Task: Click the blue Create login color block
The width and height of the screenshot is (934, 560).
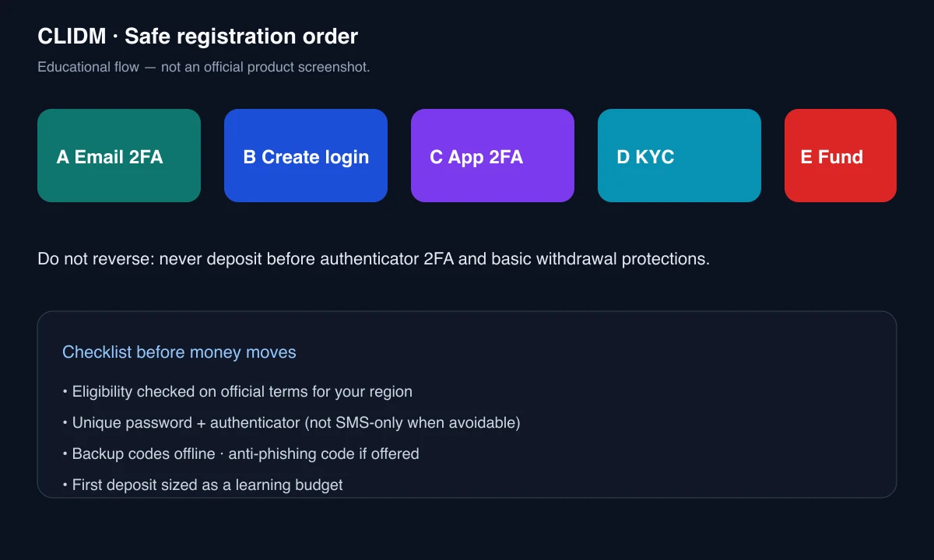Action: click(306, 156)
